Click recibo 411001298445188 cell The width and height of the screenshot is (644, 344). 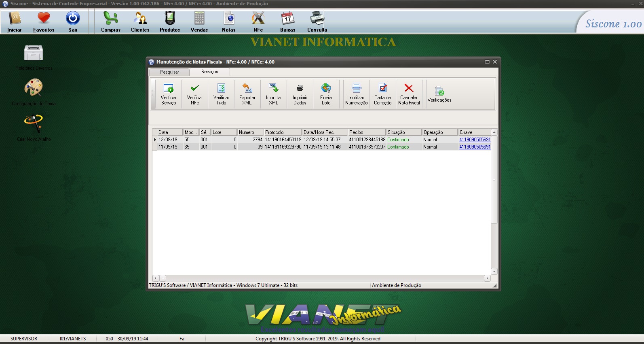(367, 140)
